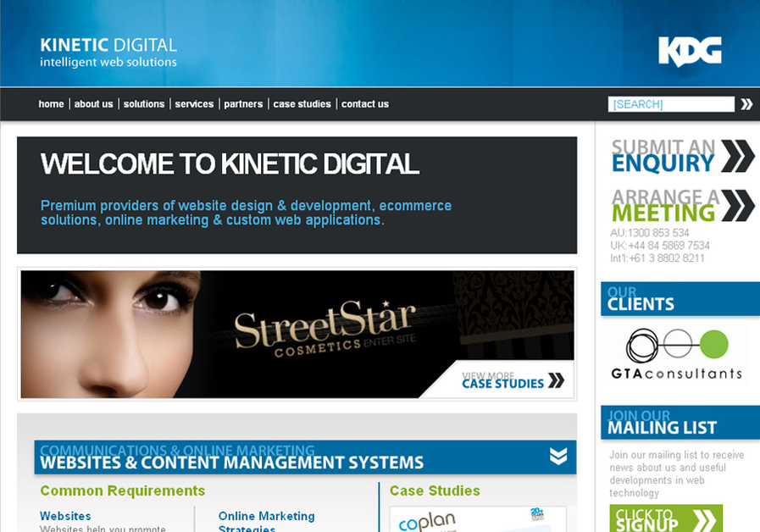Click the JOIN OUR MAILING LIST heading

[x=680, y=423]
